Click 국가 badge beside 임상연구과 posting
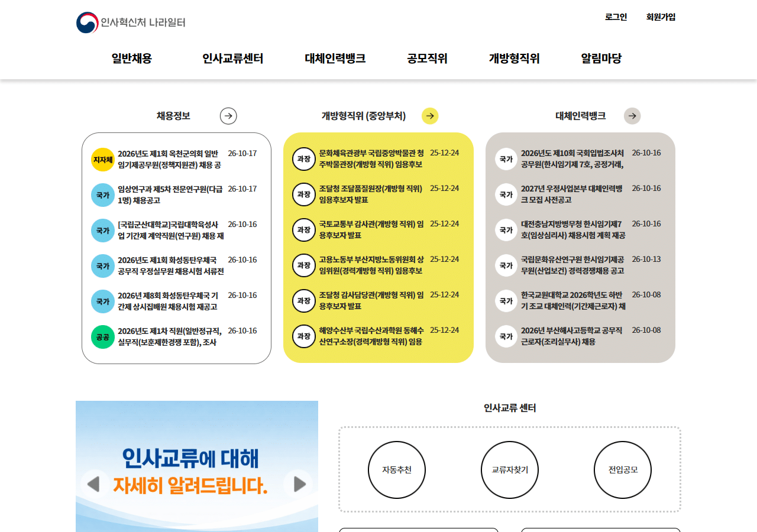Screen dimensions: 757x532 coord(103,195)
